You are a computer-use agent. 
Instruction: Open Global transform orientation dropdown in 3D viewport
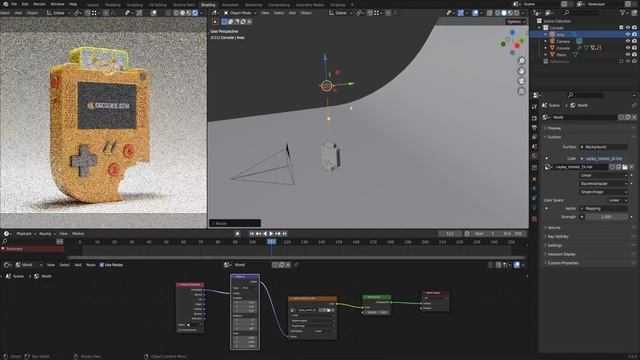tap(340, 13)
